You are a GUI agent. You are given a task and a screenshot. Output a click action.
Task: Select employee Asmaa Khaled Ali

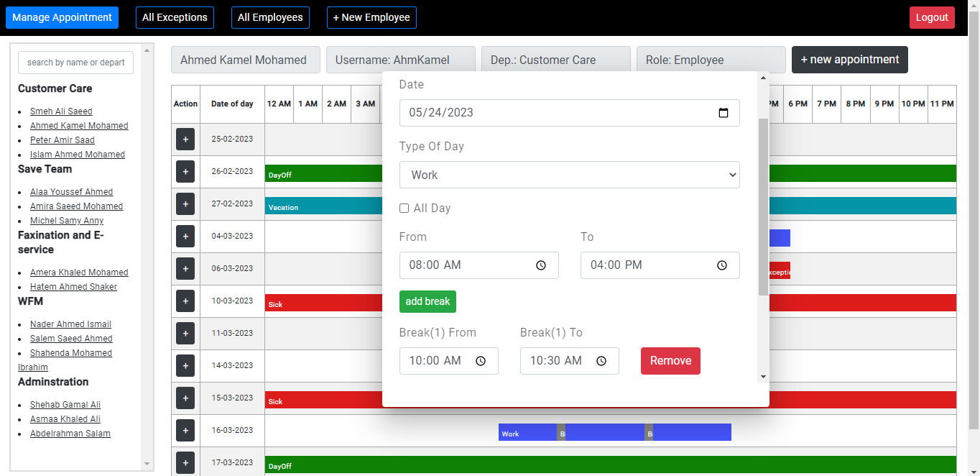pos(65,419)
